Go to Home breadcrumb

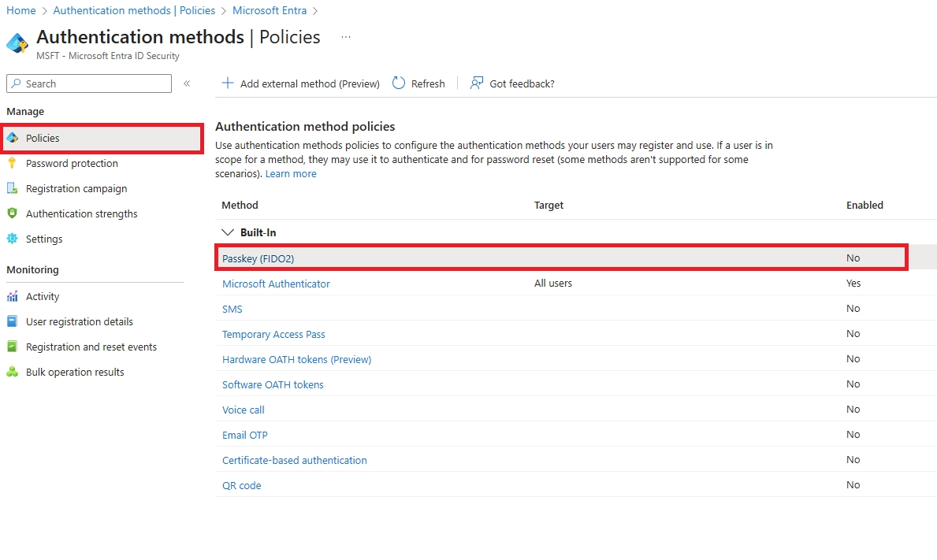pyautogui.click(x=21, y=10)
